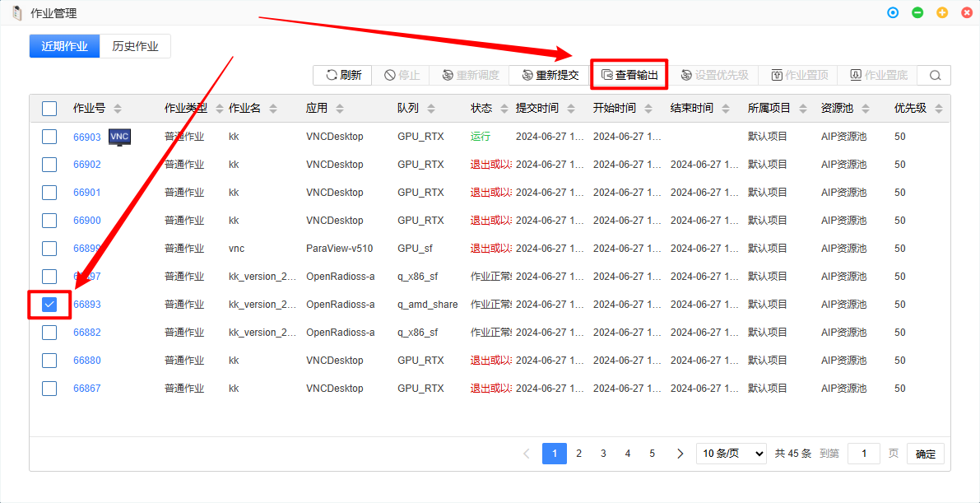This screenshot has width=980, height=503.
Task: Uncheck the checkbox for job 66893
Action: (49, 305)
